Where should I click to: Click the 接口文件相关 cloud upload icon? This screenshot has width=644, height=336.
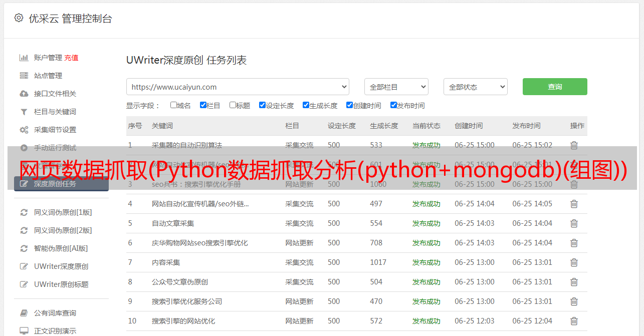24,94
